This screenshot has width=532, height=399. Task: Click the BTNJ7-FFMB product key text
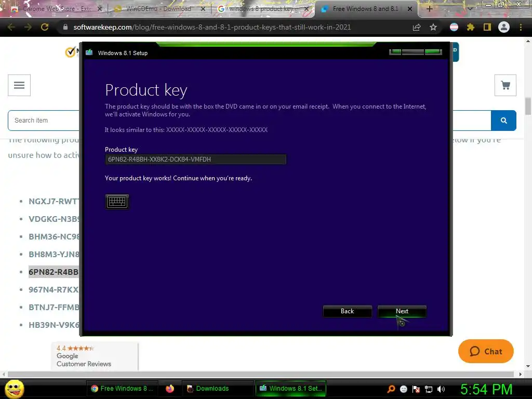point(54,307)
